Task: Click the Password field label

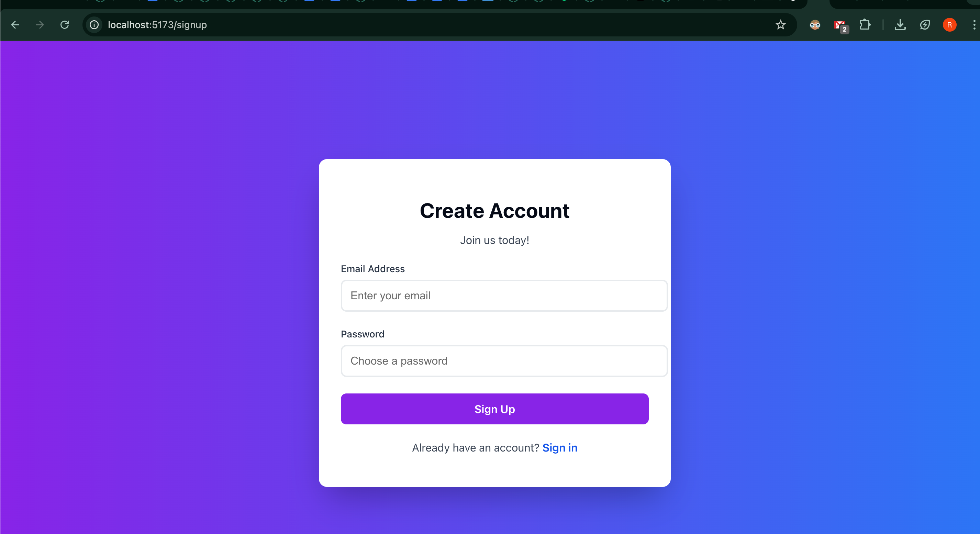Action: (x=363, y=334)
